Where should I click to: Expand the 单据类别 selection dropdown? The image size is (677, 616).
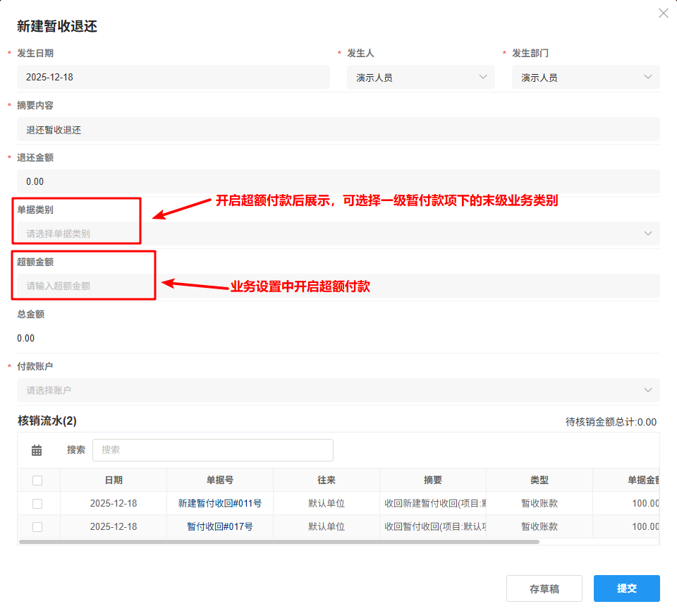648,232
